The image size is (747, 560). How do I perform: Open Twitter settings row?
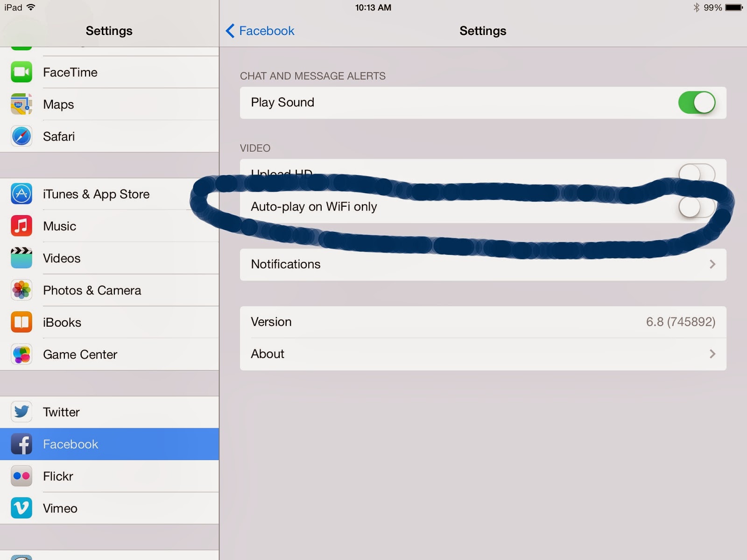pos(109,412)
